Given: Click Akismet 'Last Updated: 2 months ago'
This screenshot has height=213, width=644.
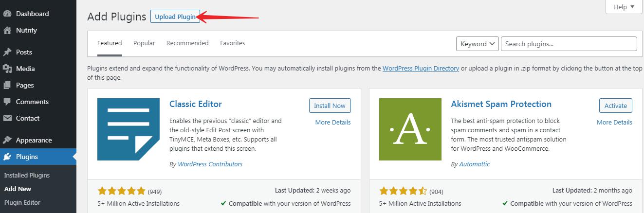Looking at the screenshot, I should pos(592,191).
